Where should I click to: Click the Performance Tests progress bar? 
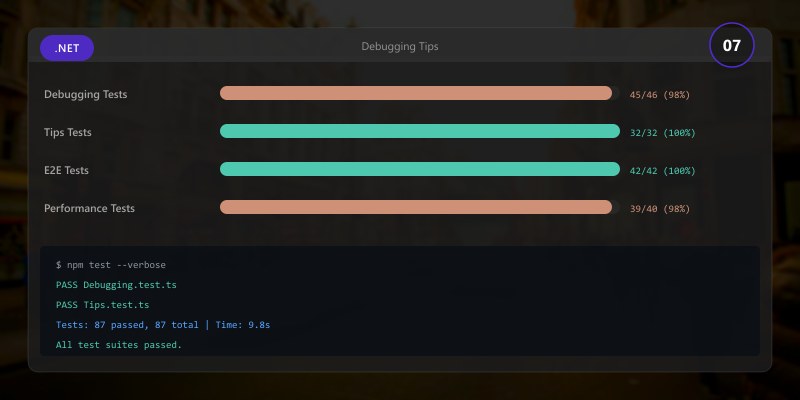(x=420, y=207)
